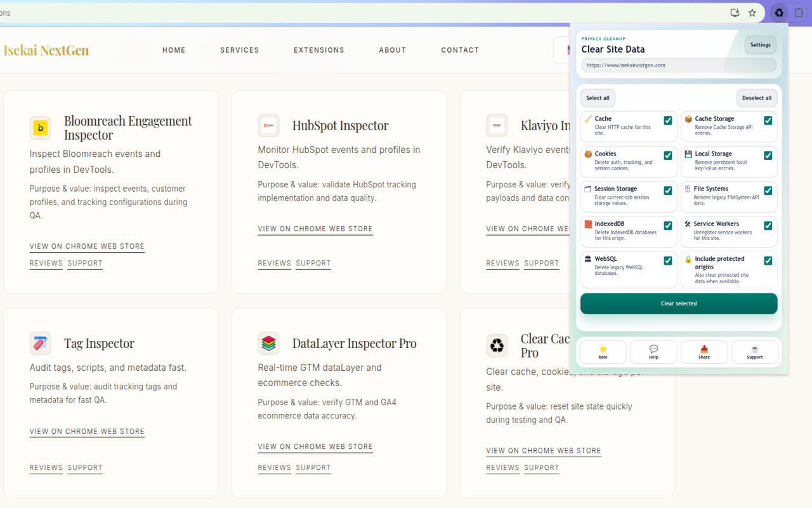Viewport: 812px width, 508px height.
Task: Open SUPPORT link for DataLayer Inspector Pro
Action: click(313, 468)
